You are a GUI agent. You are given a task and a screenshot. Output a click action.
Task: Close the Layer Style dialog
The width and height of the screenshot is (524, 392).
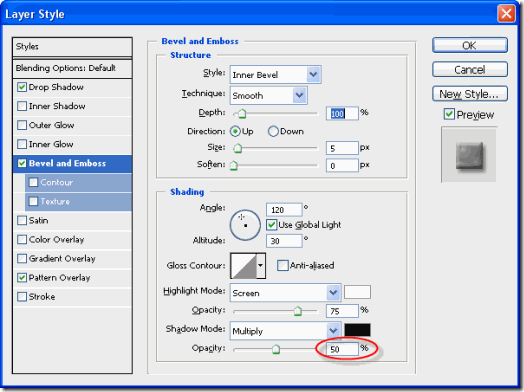(506, 14)
